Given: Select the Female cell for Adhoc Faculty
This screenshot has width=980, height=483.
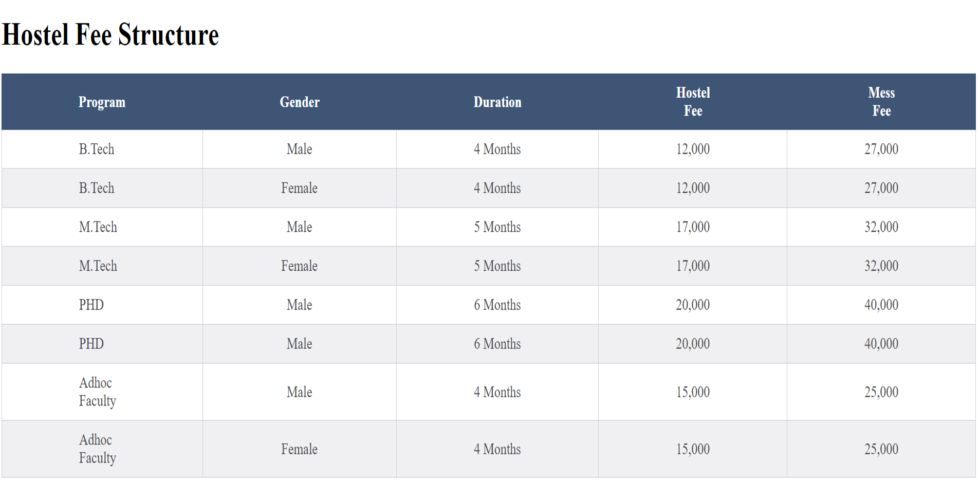Looking at the screenshot, I should [x=299, y=449].
